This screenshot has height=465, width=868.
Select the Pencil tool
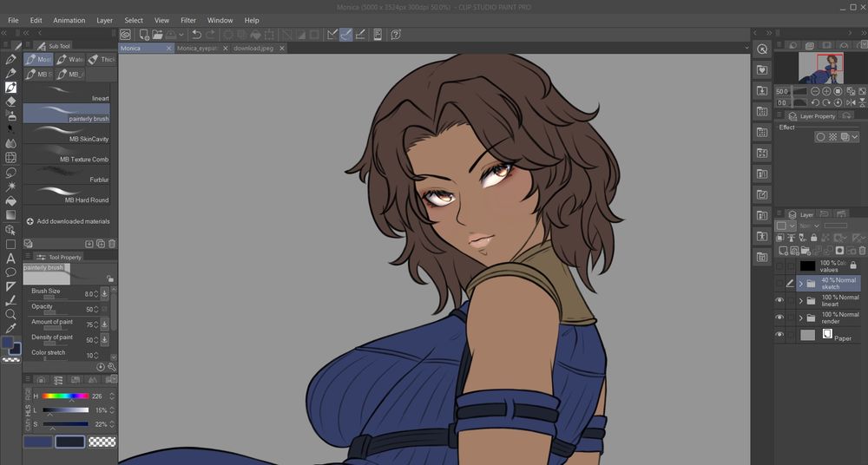(x=10, y=73)
